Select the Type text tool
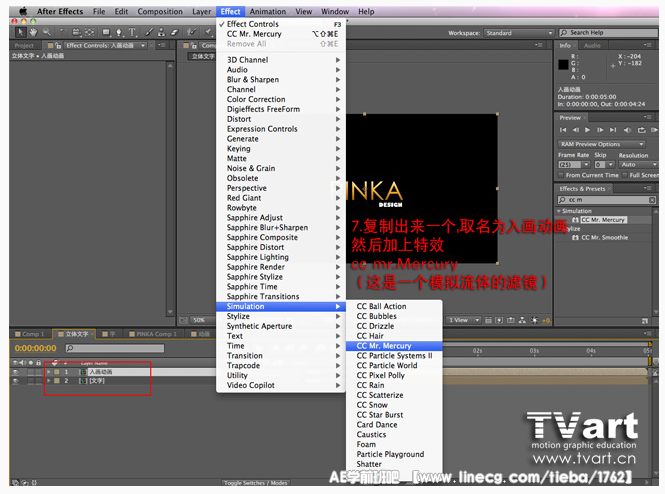The width and height of the screenshot is (665, 494). pos(132,32)
